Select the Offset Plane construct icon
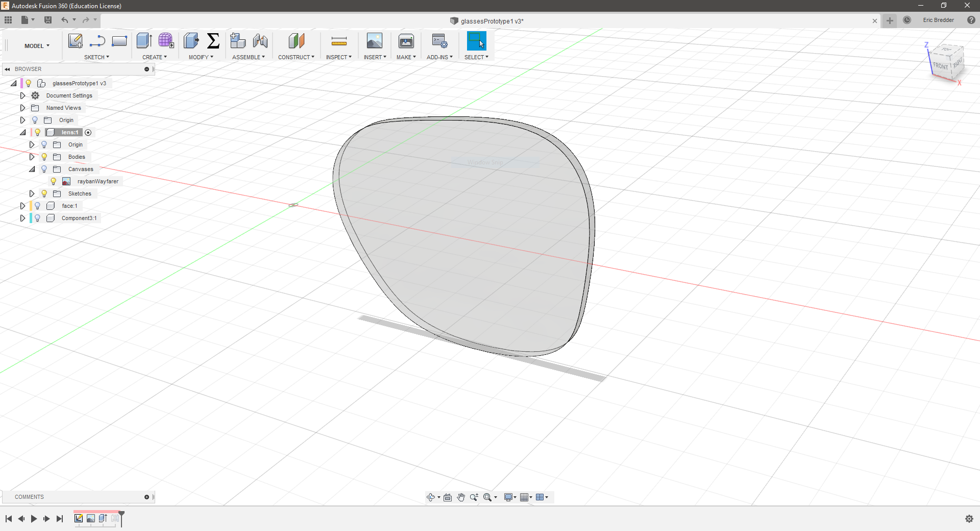The width and height of the screenshot is (980, 531). 296,41
